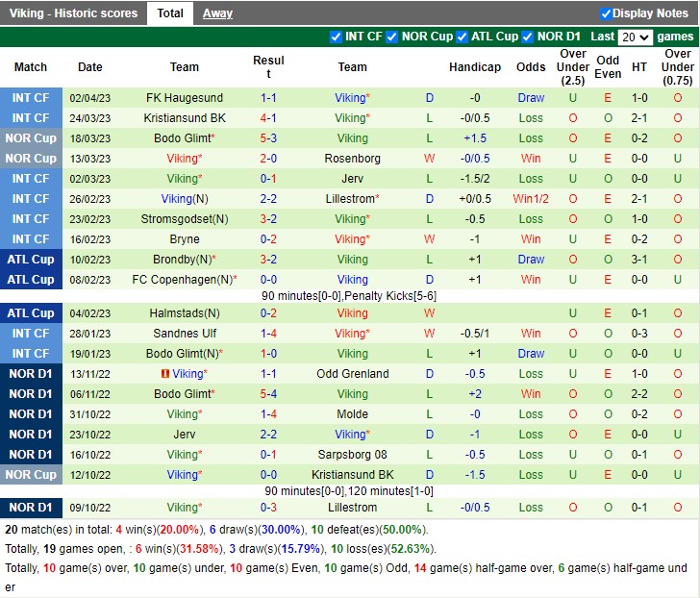Switch to the Away tab
This screenshot has height=598, width=700.
(x=217, y=13)
